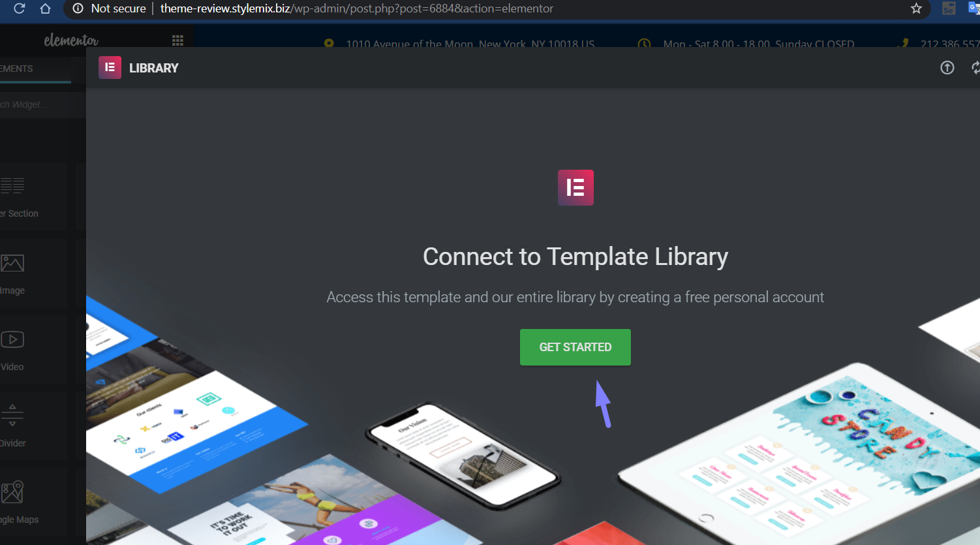Bookmark this page with the star icon
The width and height of the screenshot is (980, 545).
(916, 8)
